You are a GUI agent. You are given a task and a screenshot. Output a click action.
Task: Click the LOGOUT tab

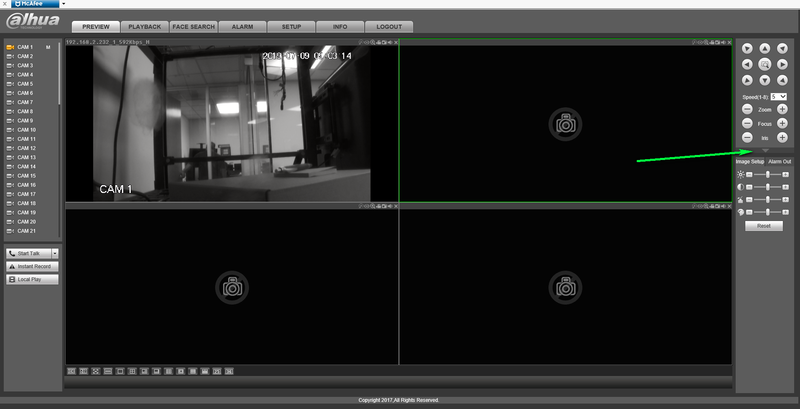(x=389, y=27)
